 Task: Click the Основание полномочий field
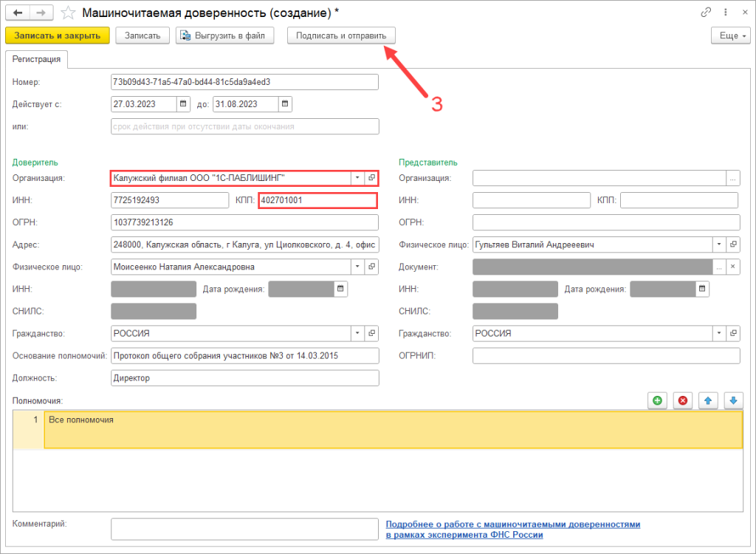click(245, 355)
